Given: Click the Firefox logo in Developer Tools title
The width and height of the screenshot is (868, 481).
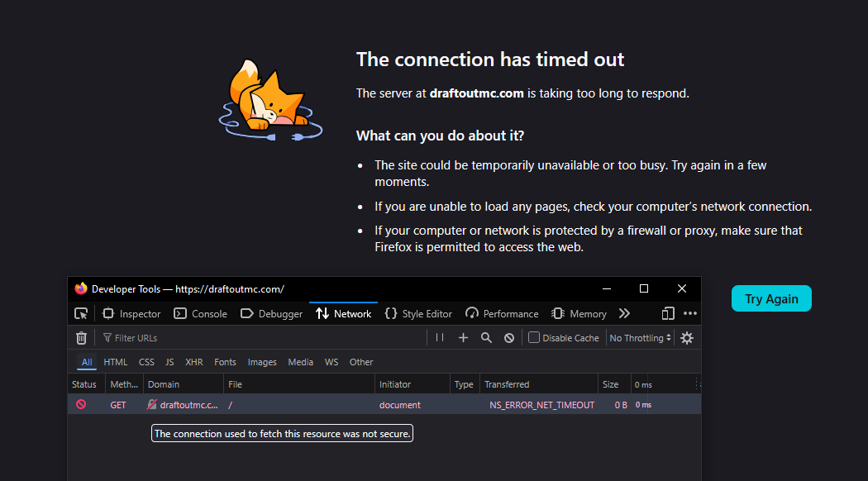Looking at the screenshot, I should click(81, 288).
